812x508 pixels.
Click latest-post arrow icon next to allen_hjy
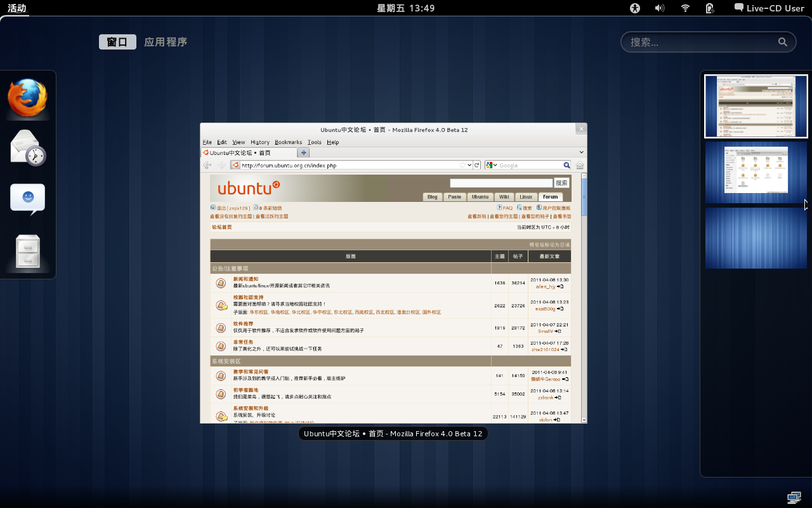coord(560,286)
